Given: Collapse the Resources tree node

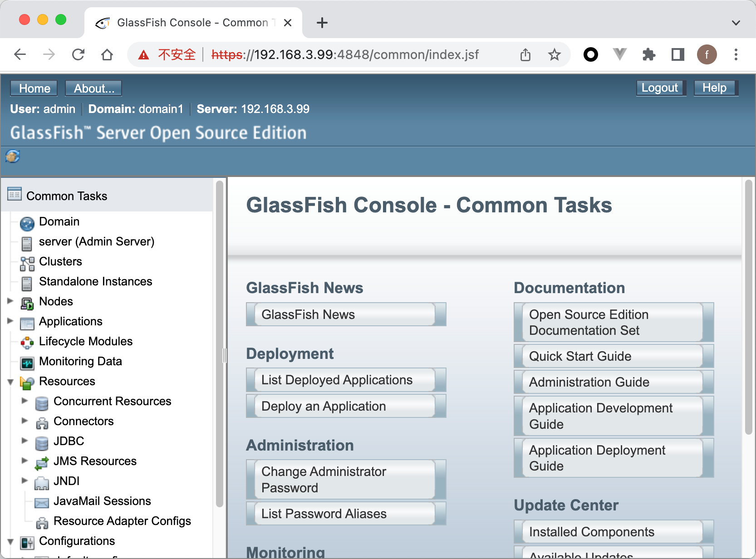Looking at the screenshot, I should pyautogui.click(x=10, y=382).
